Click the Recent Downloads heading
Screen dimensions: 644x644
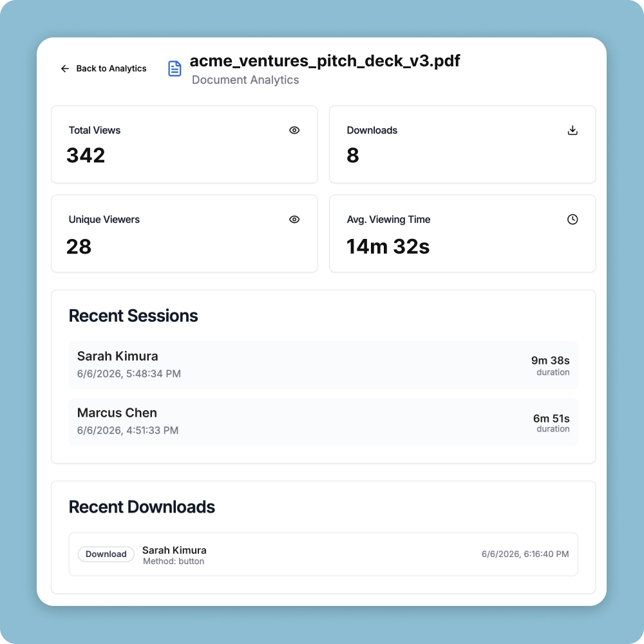142,507
